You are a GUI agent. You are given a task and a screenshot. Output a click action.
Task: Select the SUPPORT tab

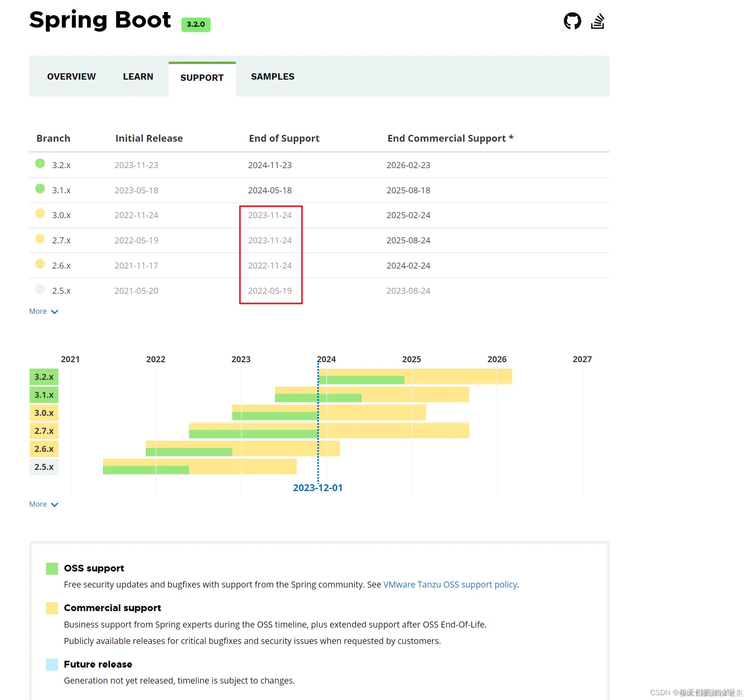[x=202, y=78]
